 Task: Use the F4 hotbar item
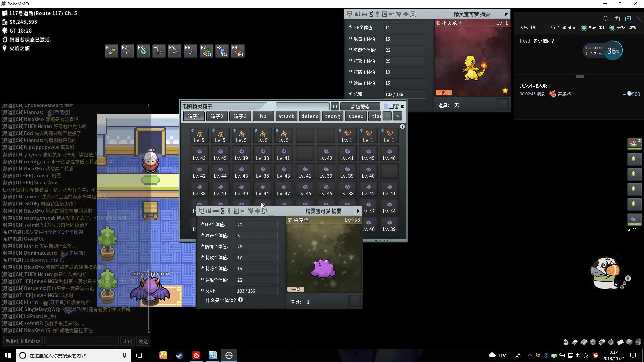pyautogui.click(x=159, y=51)
